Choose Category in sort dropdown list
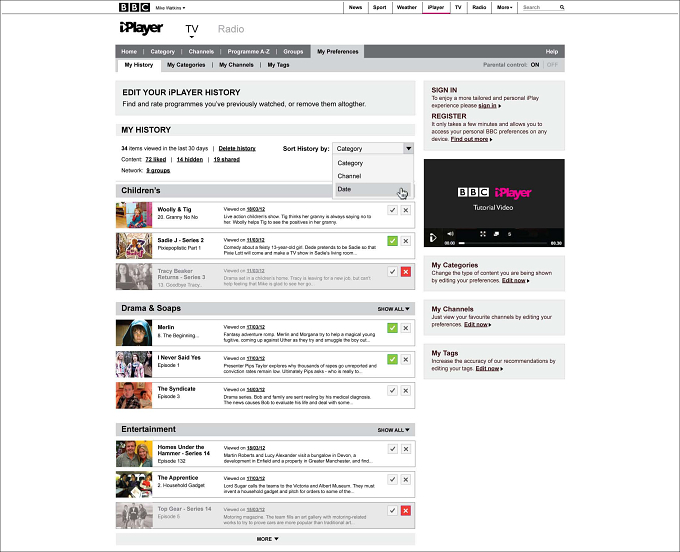Screen dimensions: 680x552 (350, 163)
